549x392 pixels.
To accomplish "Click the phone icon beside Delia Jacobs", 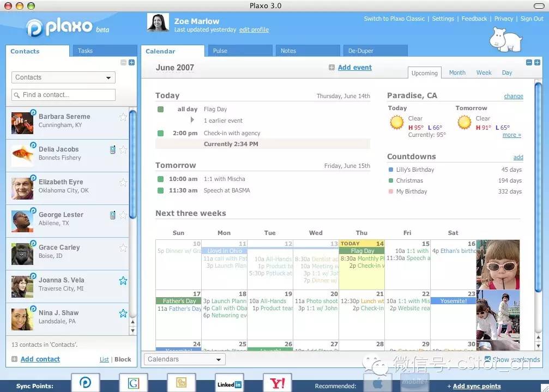I will click(x=112, y=150).
